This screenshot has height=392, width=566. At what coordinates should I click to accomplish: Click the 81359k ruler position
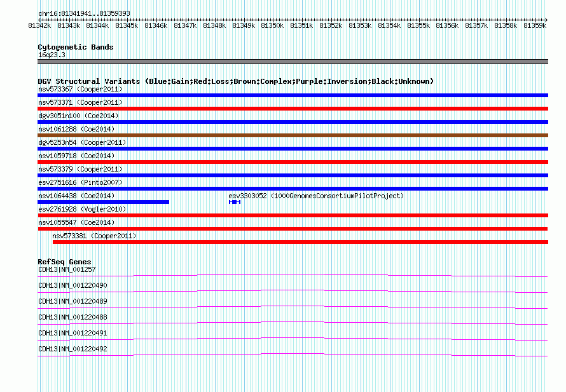click(535, 25)
